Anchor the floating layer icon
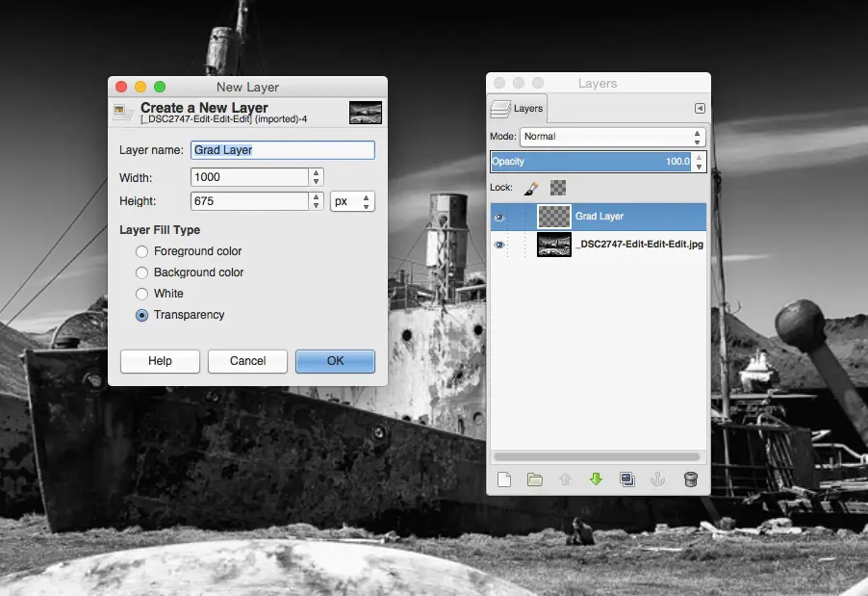The width and height of the screenshot is (868, 596). [657, 479]
